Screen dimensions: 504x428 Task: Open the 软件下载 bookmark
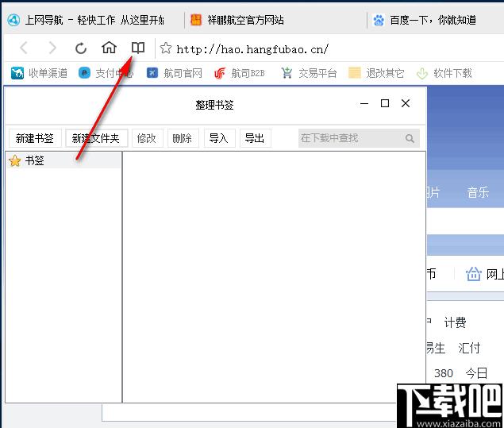444,73
